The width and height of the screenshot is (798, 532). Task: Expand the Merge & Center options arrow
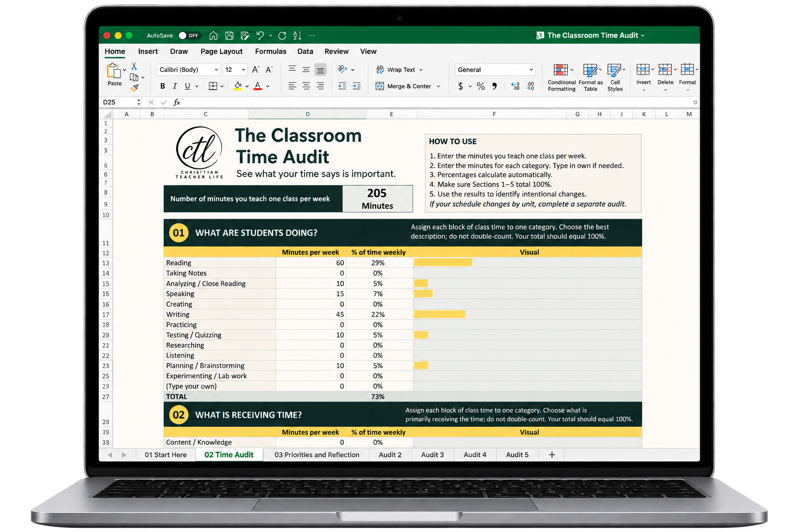tap(438, 86)
